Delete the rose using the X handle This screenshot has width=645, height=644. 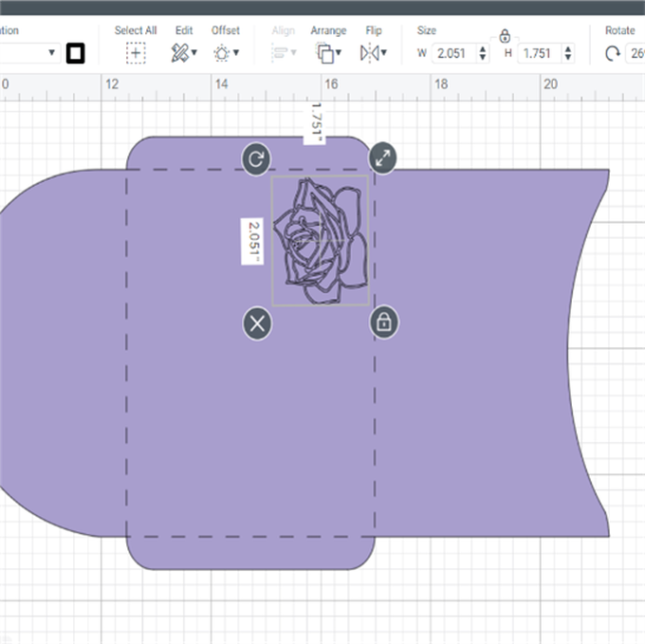point(257,323)
